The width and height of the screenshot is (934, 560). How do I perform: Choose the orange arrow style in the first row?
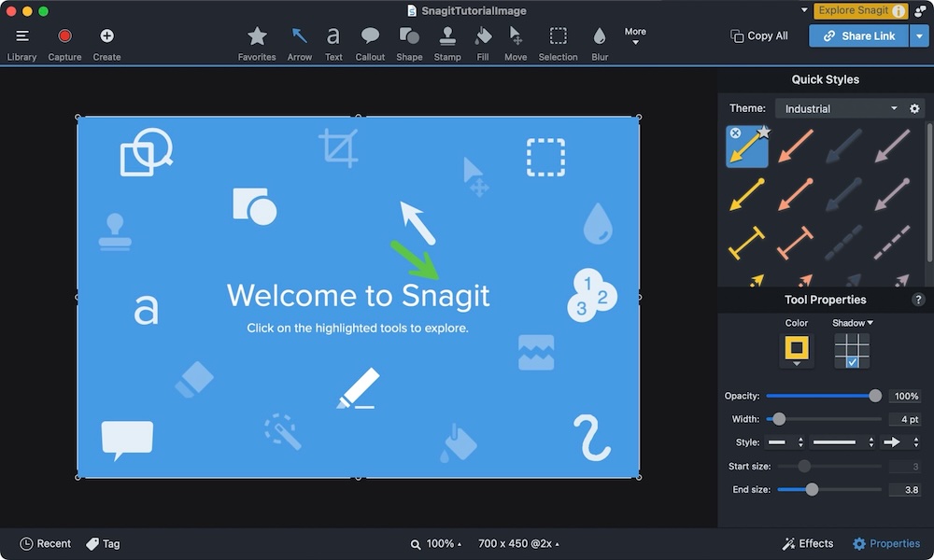tap(796, 146)
